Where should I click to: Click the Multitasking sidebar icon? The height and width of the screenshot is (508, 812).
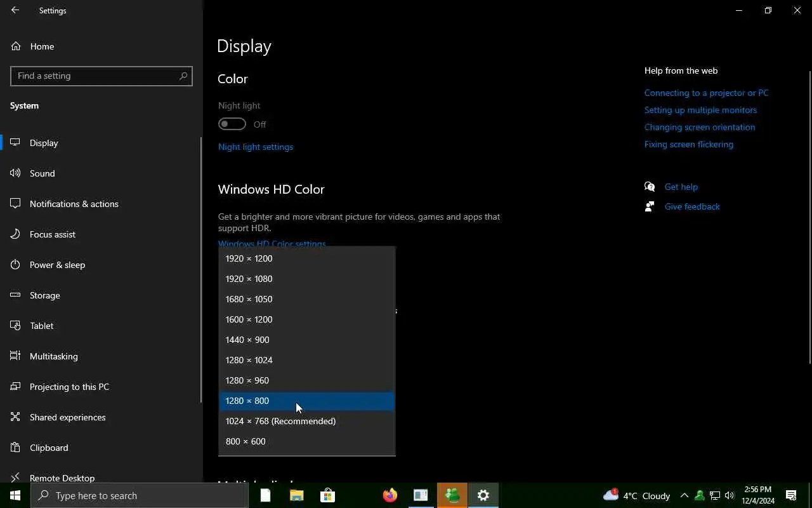coord(15,356)
